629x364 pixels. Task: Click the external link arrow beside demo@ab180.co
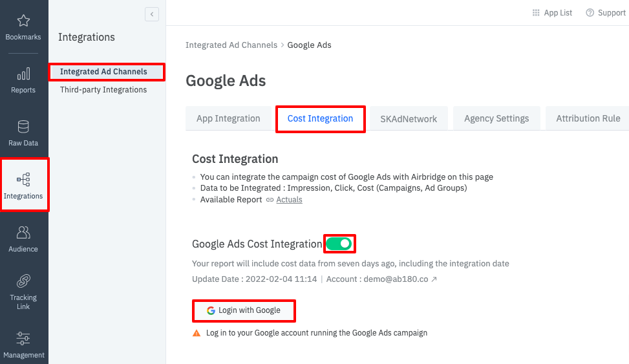pyautogui.click(x=434, y=279)
